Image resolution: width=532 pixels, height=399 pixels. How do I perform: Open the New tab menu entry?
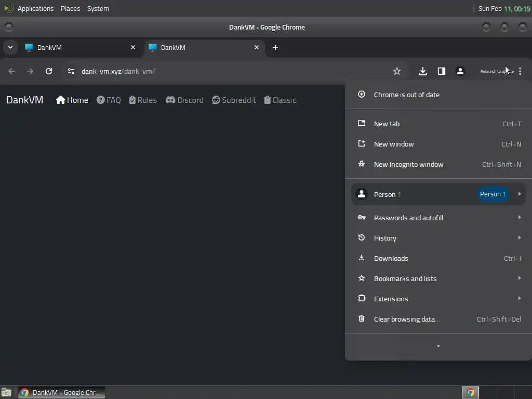(438, 124)
